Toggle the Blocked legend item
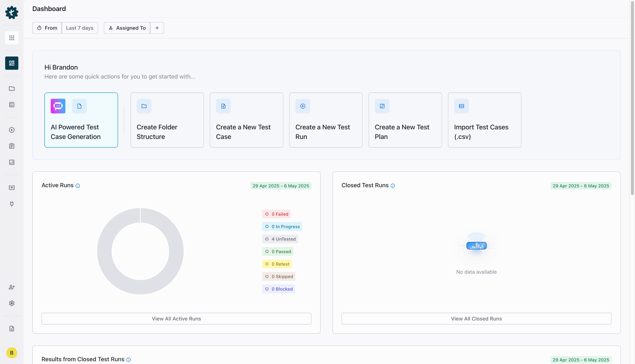Image resolution: width=635 pixels, height=364 pixels. pyautogui.click(x=279, y=289)
